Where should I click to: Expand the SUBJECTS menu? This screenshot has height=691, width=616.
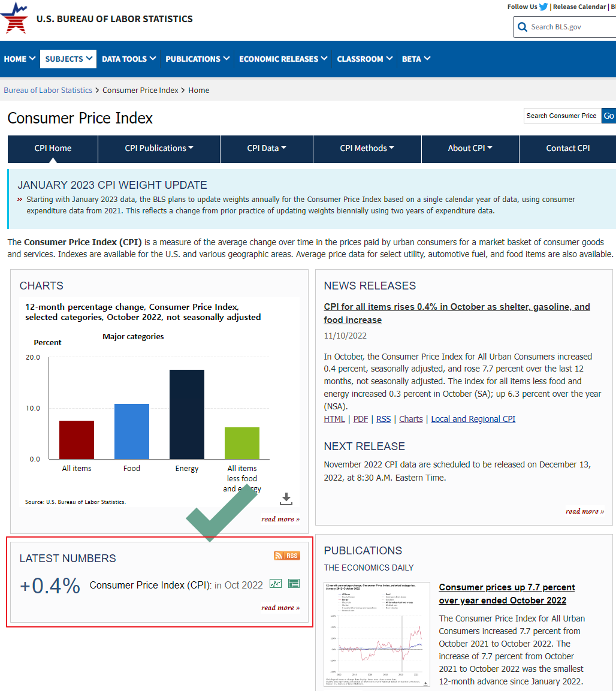[68, 59]
